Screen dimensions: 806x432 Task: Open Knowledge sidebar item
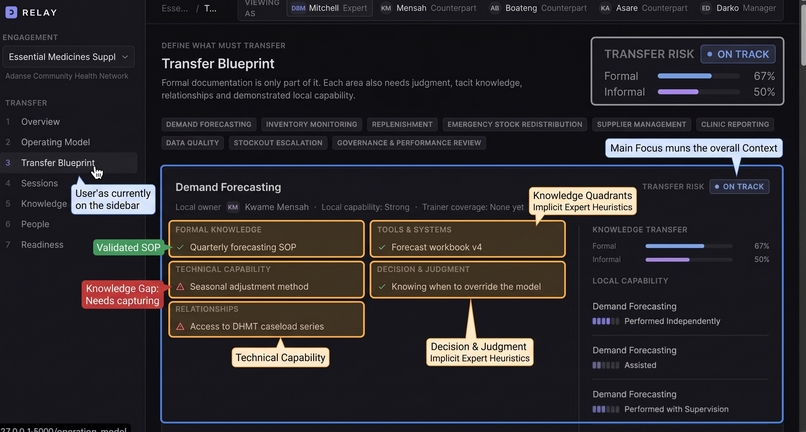pyautogui.click(x=44, y=204)
